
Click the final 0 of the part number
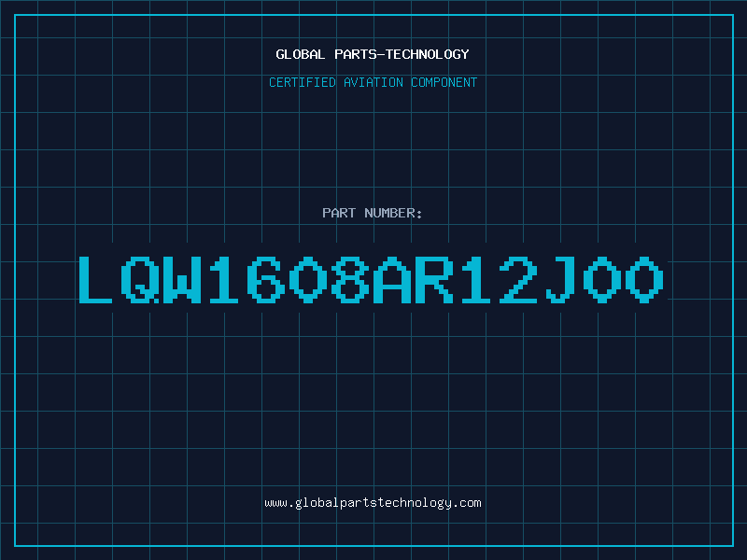point(644,279)
